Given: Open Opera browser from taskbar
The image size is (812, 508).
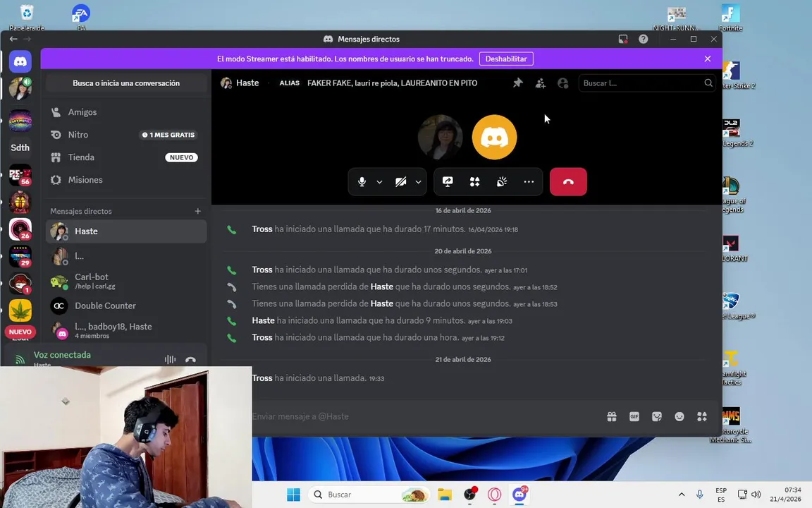Looking at the screenshot, I should coord(495,495).
